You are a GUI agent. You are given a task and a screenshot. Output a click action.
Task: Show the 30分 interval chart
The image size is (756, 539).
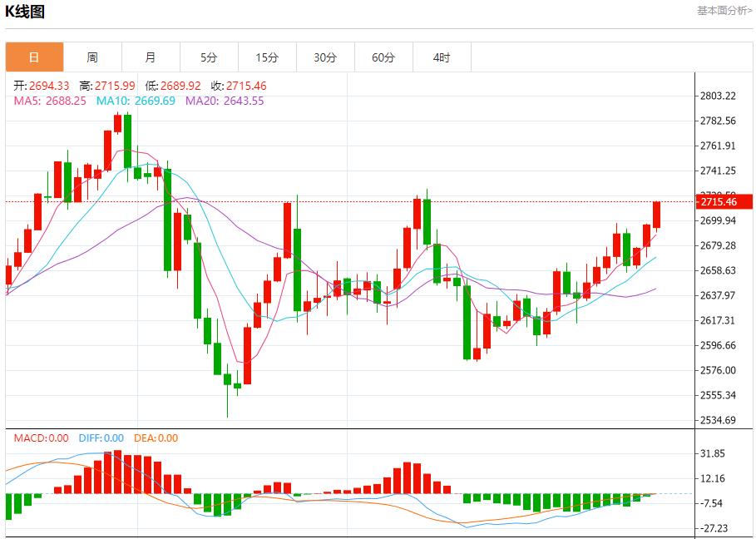click(x=325, y=57)
